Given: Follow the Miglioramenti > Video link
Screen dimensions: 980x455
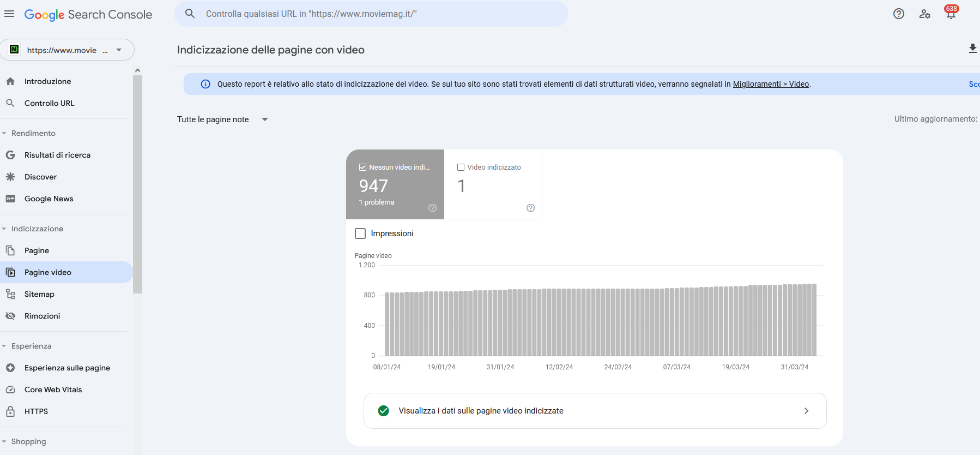Looking at the screenshot, I should pyautogui.click(x=771, y=84).
